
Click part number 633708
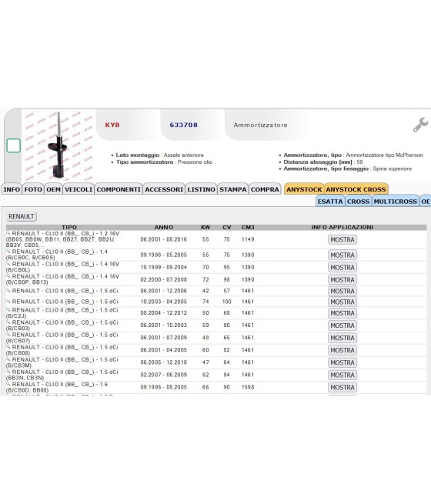[183, 125]
